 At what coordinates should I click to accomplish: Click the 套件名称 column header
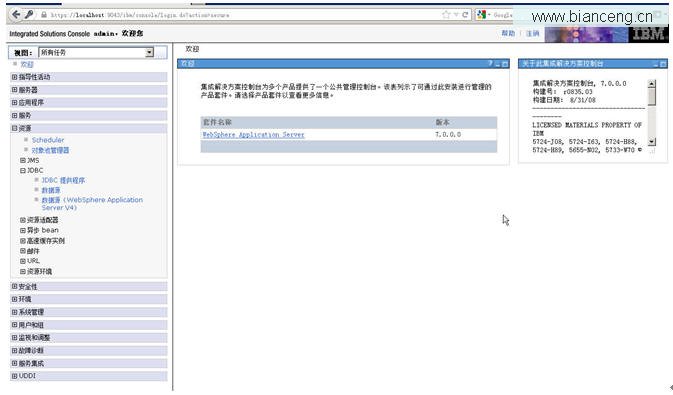(217, 122)
